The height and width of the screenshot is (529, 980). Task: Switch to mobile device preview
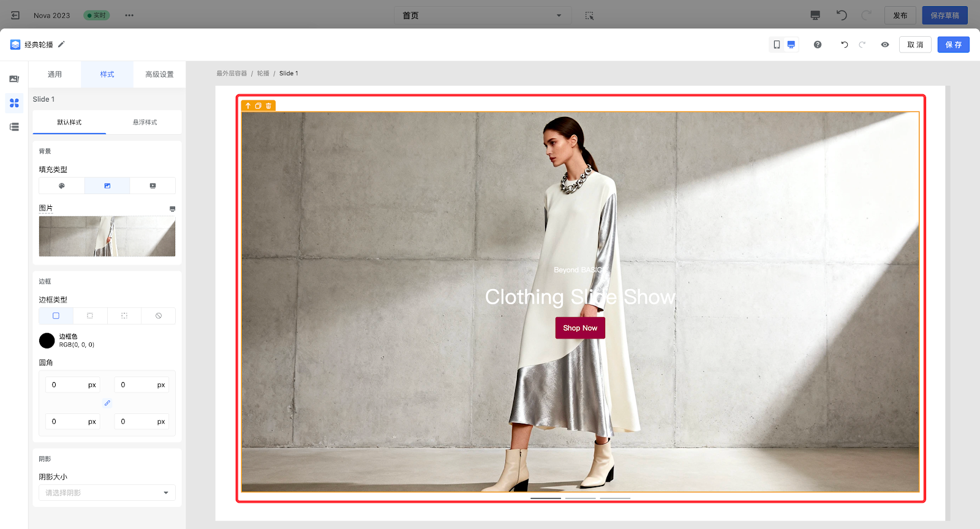[x=777, y=45]
